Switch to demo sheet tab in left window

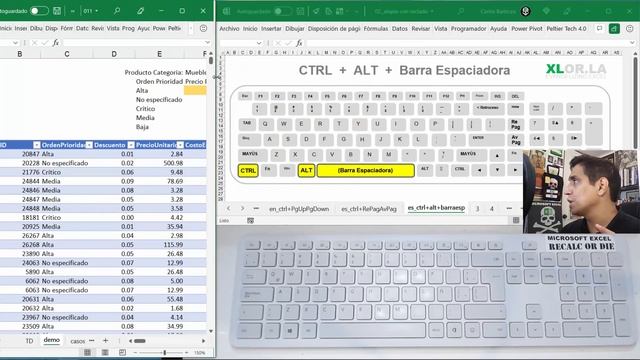[51, 340]
